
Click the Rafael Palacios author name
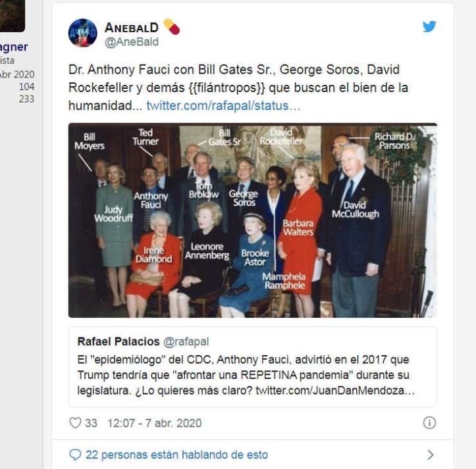[x=119, y=341]
